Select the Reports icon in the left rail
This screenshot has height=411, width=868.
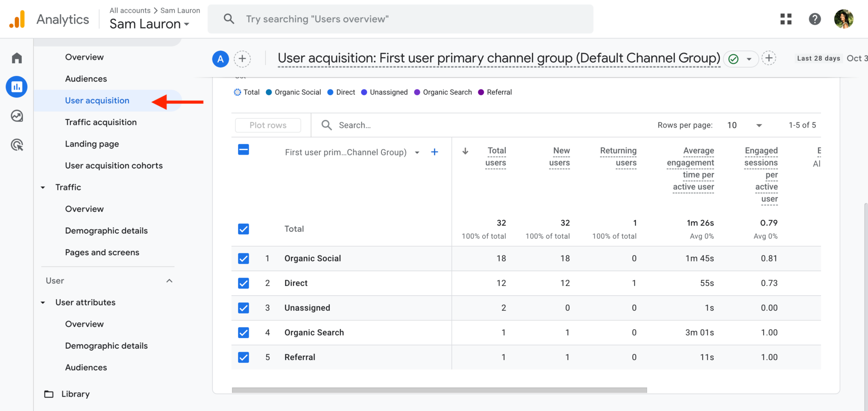[17, 87]
